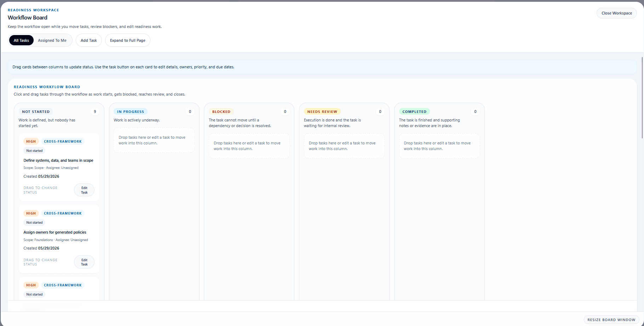644x326 pixels.
Task: Click the "Readiness Workflow Board" section label
Action: tap(47, 87)
